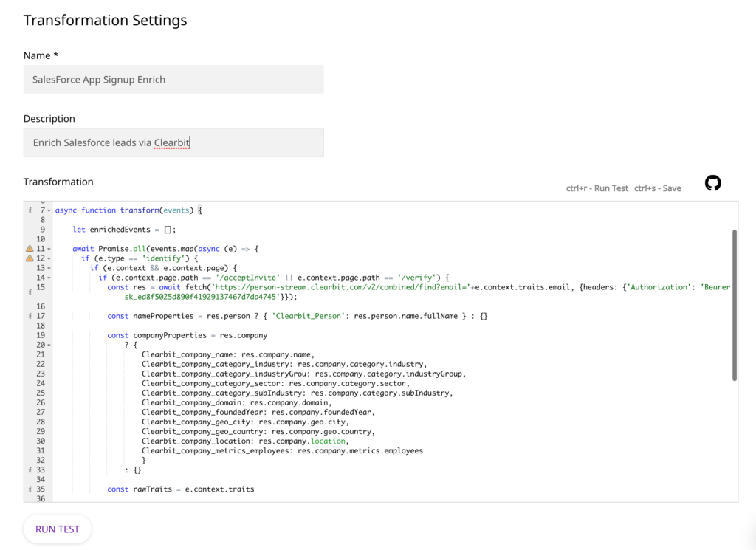Focus the Description text field
756x550 pixels.
point(173,142)
